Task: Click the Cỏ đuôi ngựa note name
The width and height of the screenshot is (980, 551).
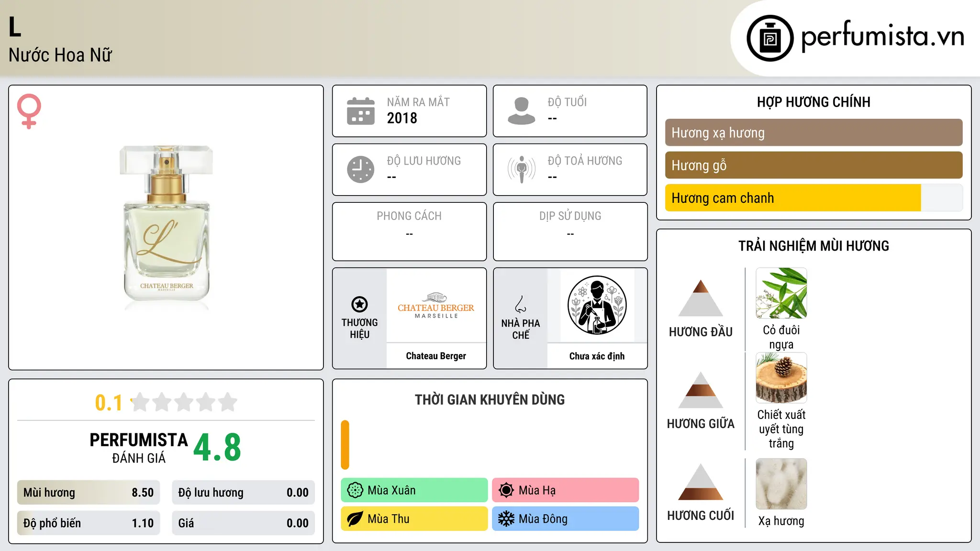Action: tap(781, 337)
